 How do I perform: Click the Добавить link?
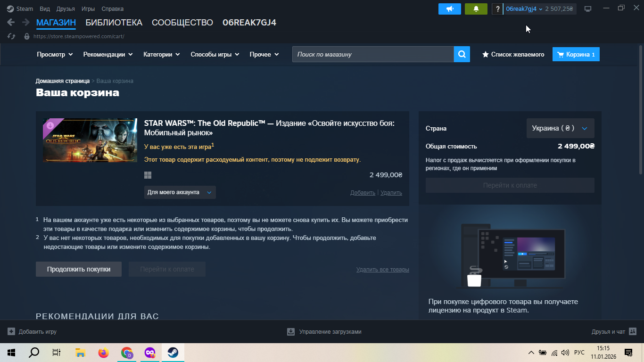pos(363,192)
